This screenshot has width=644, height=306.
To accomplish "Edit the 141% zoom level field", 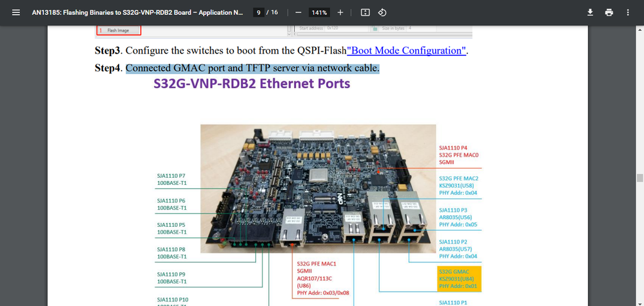I will 319,12.
